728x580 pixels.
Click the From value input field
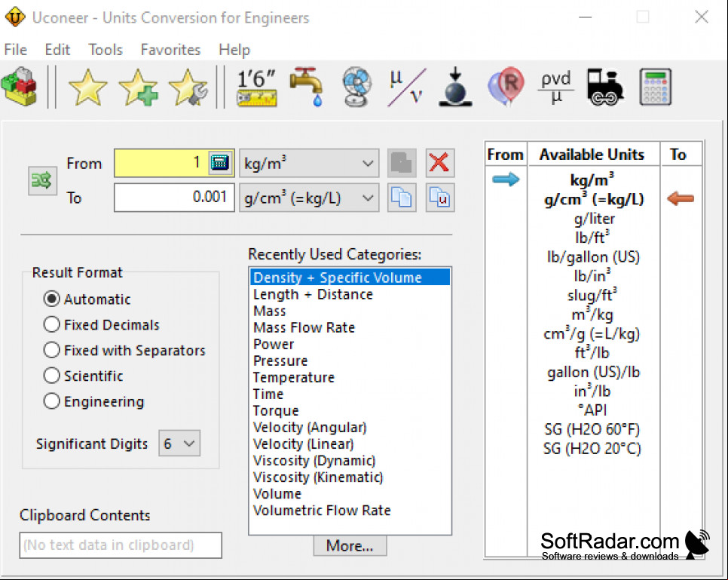point(161,163)
